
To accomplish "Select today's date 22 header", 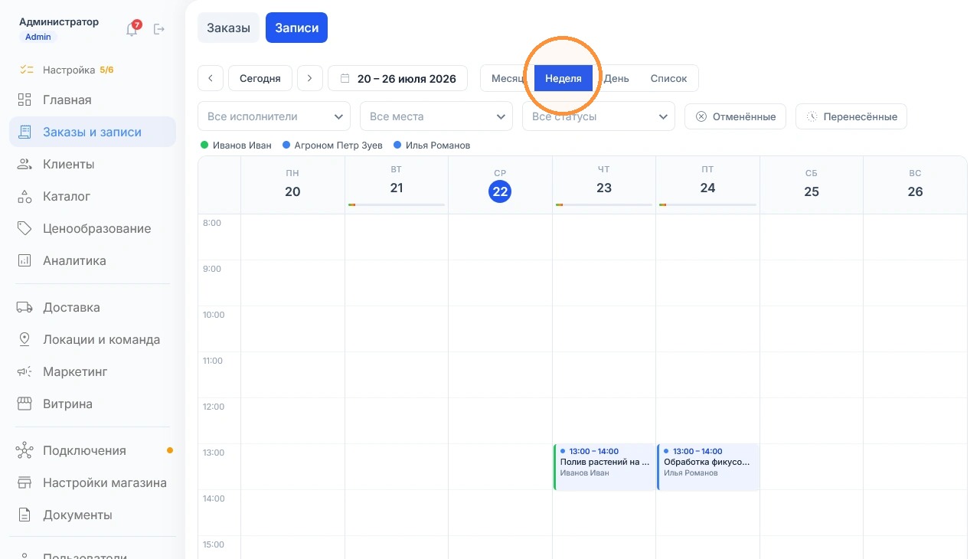I will [500, 191].
